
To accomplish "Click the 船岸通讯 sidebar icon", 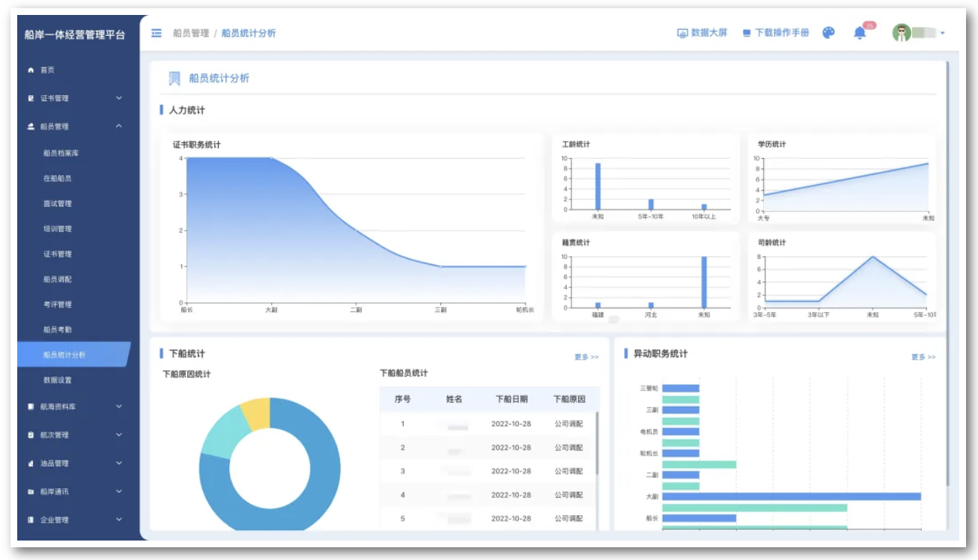I will (31, 492).
